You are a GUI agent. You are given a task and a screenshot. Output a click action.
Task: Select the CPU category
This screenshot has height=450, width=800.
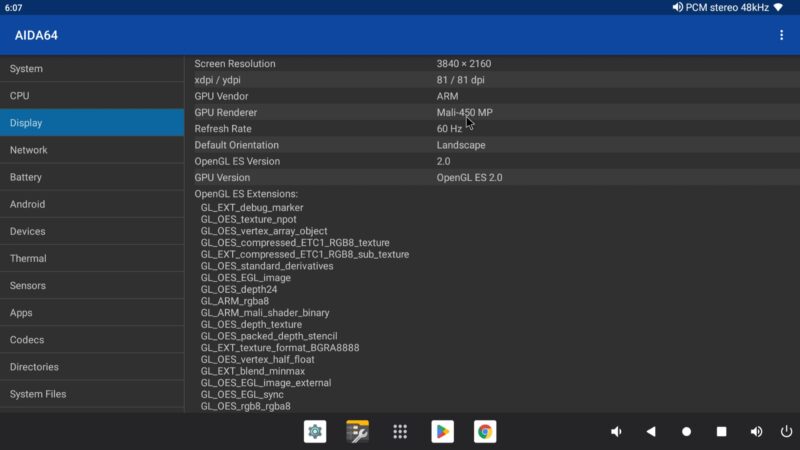pos(92,95)
